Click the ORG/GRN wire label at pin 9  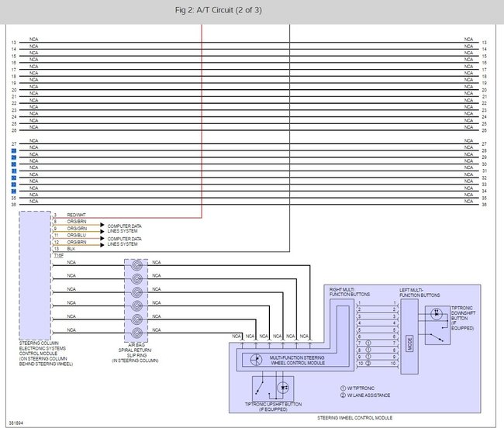(x=77, y=228)
